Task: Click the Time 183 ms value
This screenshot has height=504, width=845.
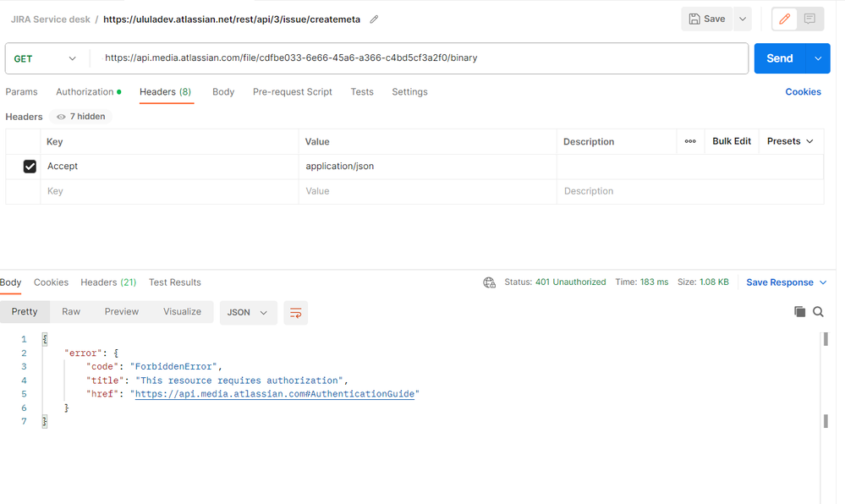Action: click(654, 282)
